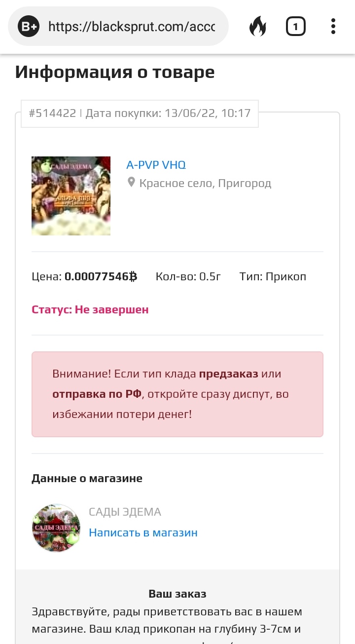This screenshot has height=644, width=355.
Task: Open the three-dot browser menu
Action: click(x=333, y=26)
